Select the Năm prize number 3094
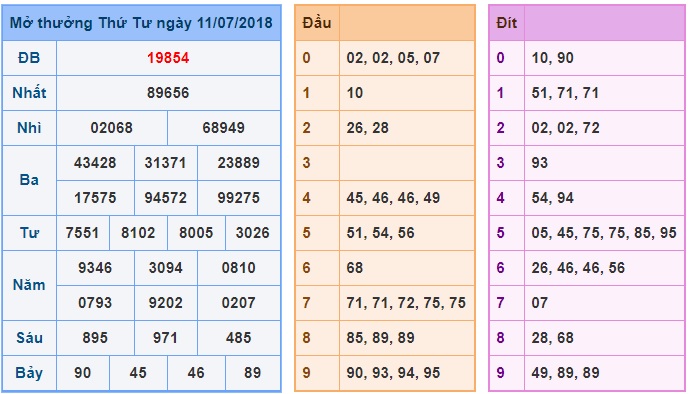The image size is (690, 394). 165,268
